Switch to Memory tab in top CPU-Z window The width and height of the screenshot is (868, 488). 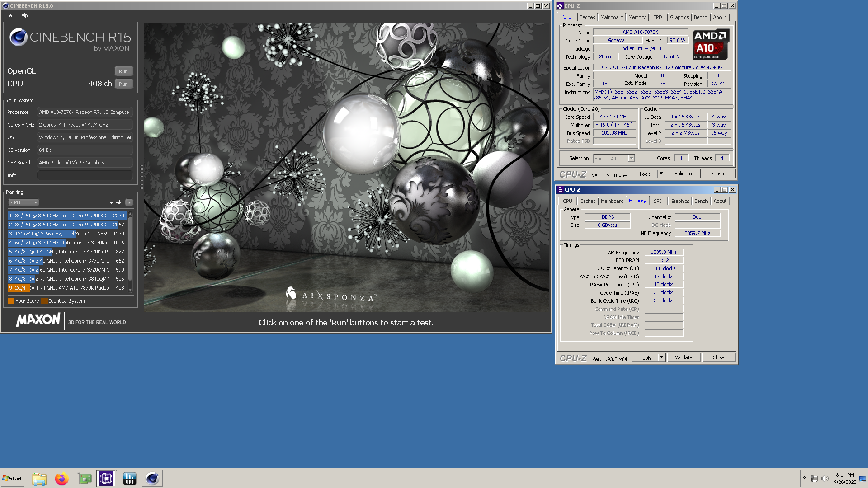tap(637, 17)
